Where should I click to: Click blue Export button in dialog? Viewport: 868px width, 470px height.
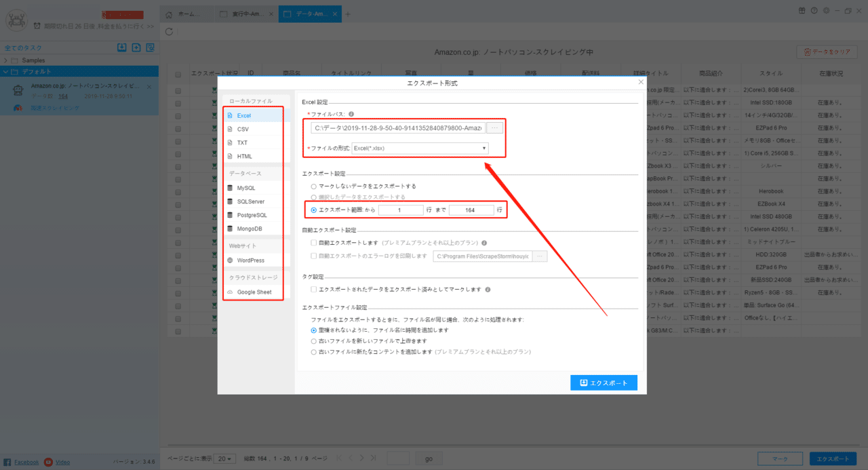point(604,383)
